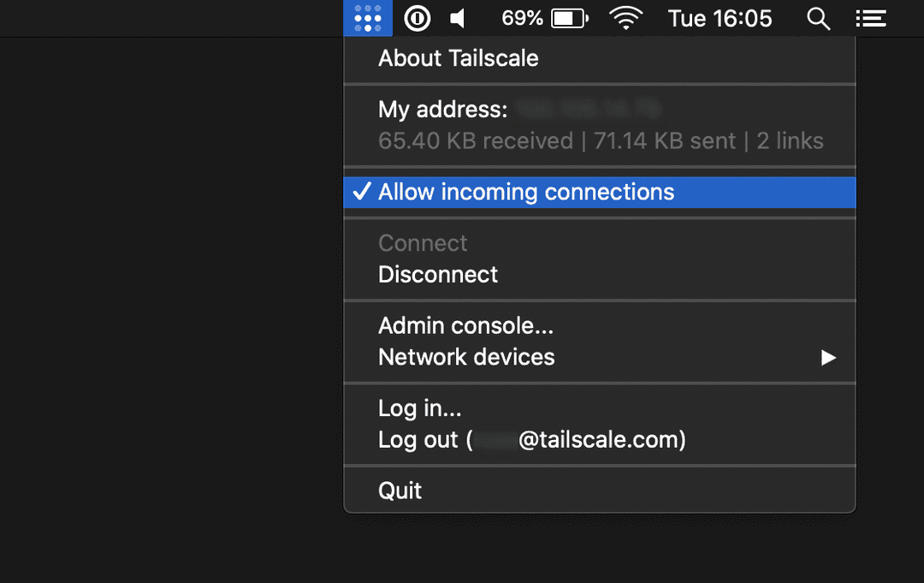924x583 pixels.
Task: Click the My address row
Action: [x=443, y=110]
